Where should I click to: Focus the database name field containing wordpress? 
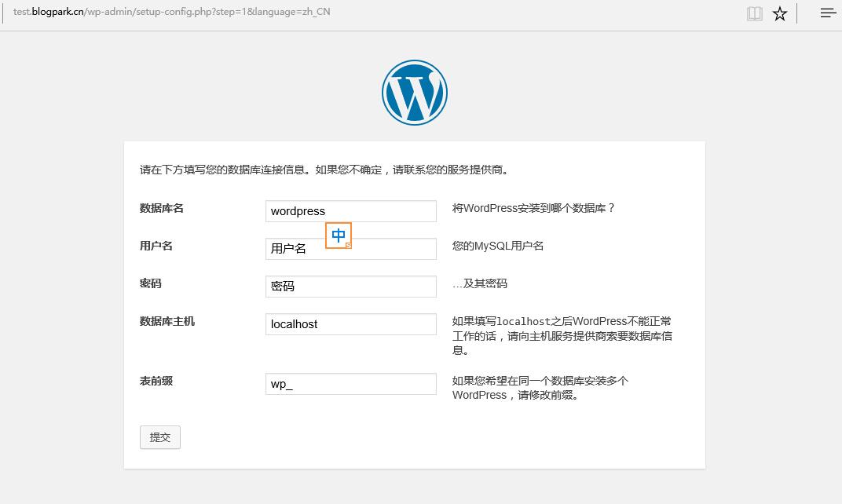350,211
